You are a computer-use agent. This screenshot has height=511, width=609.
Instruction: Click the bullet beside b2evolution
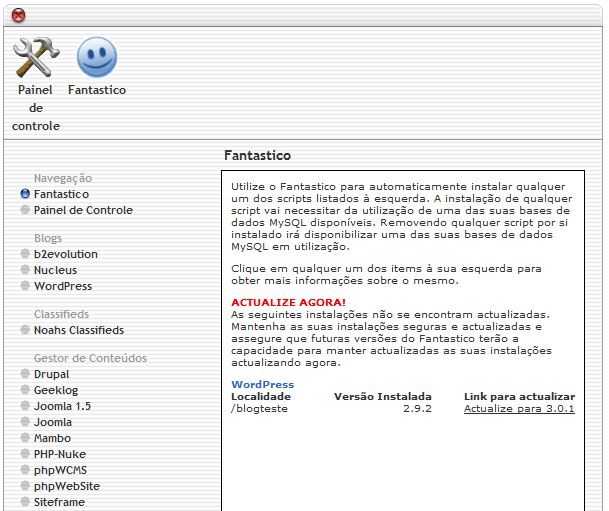pyautogui.click(x=25, y=254)
